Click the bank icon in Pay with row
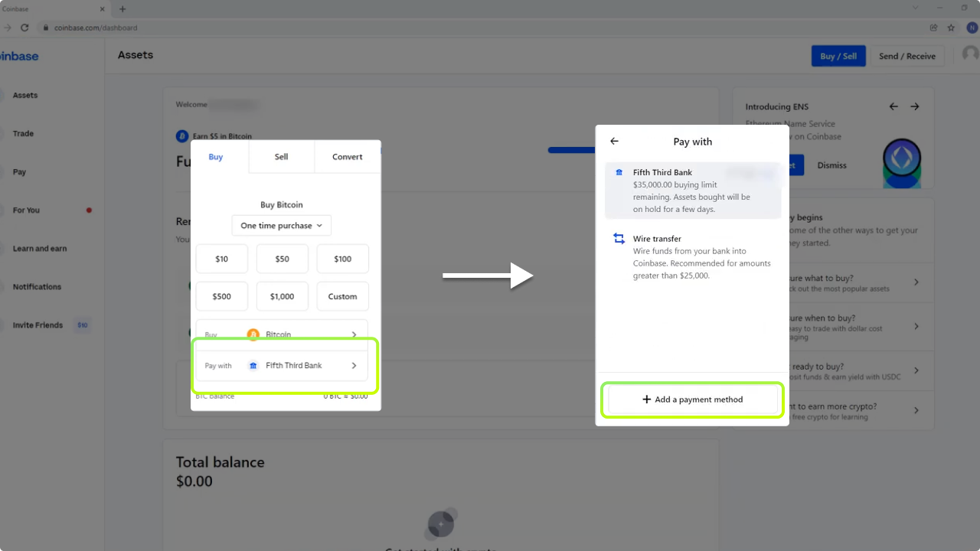This screenshot has height=551, width=980. (x=253, y=366)
